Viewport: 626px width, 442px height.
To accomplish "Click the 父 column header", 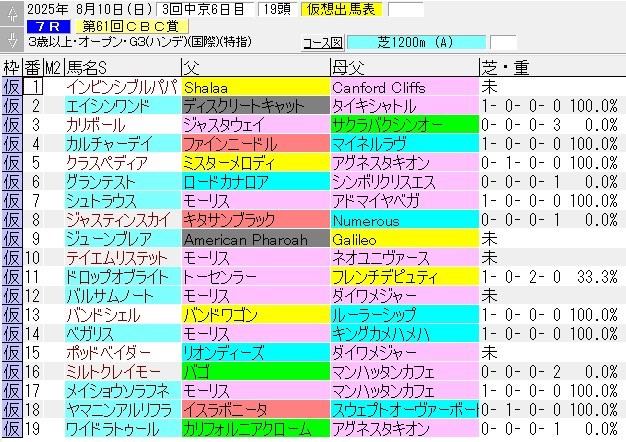I will 256,67.
